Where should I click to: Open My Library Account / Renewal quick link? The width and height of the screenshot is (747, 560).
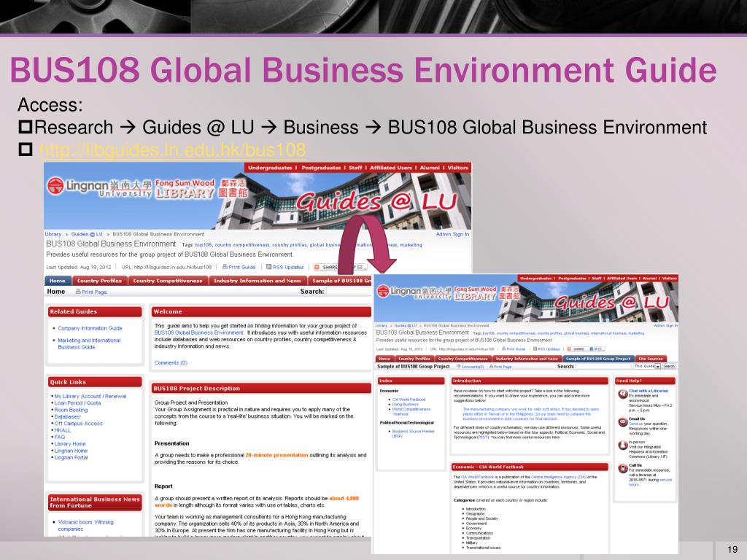pyautogui.click(x=90, y=396)
